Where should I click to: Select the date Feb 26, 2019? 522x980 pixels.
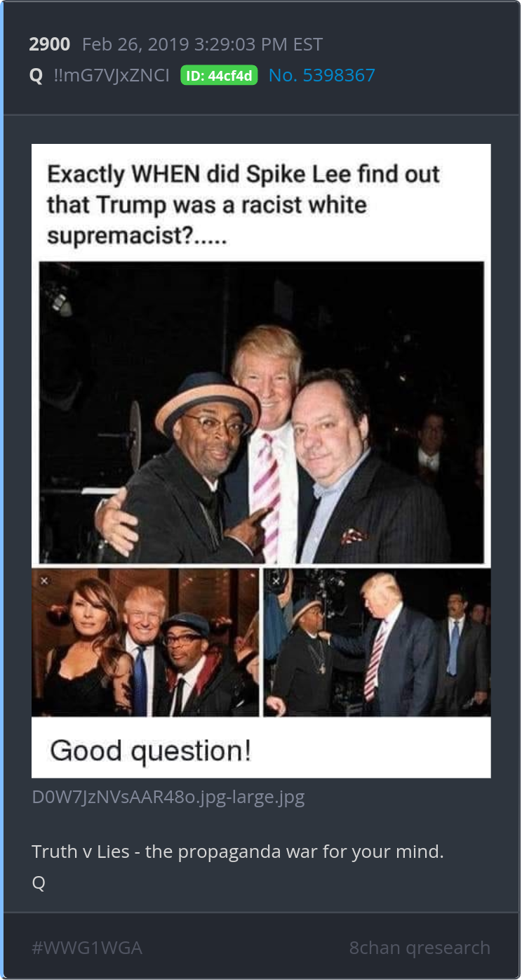pyautogui.click(x=135, y=44)
